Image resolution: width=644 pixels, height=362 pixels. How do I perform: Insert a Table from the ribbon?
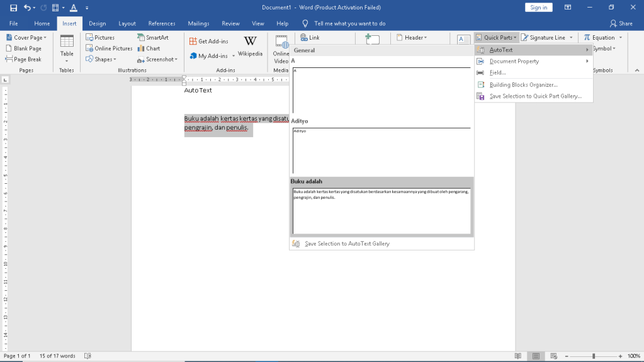(67, 45)
